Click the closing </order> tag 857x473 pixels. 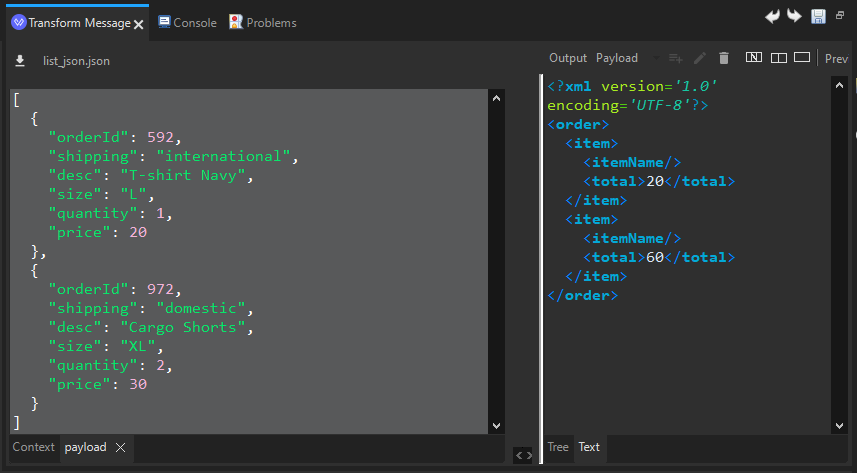click(583, 295)
